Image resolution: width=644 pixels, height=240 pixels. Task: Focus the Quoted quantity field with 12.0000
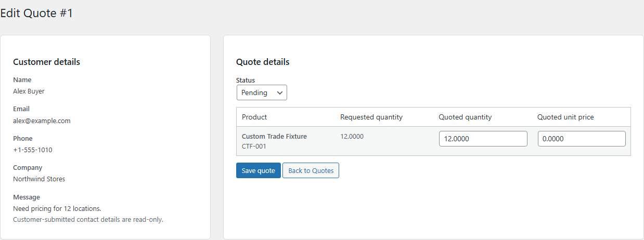point(483,139)
